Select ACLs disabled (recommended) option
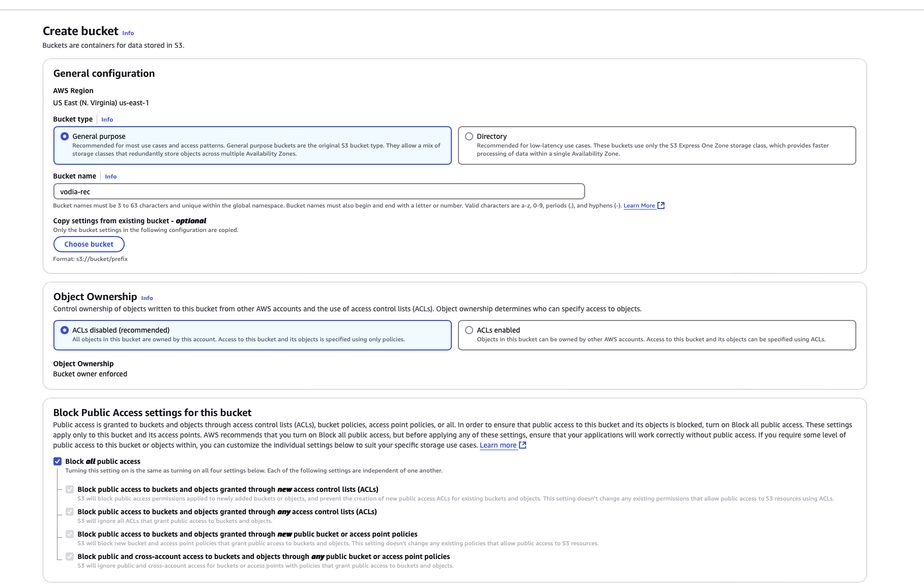 (x=65, y=330)
